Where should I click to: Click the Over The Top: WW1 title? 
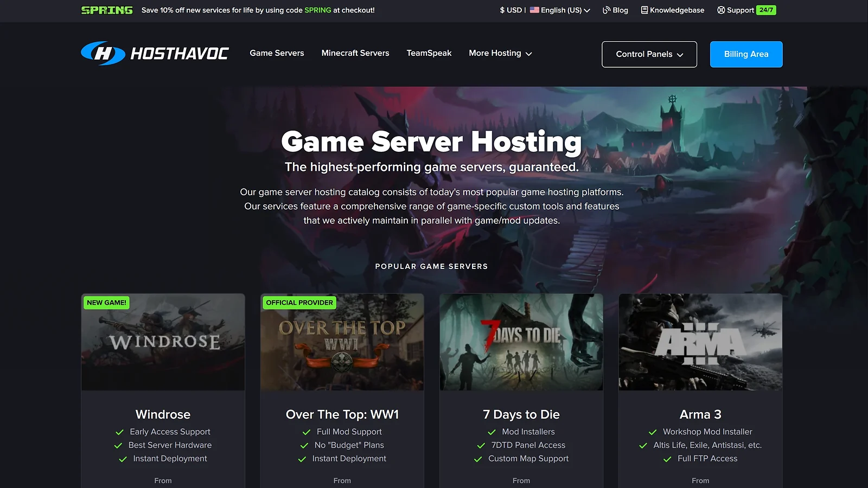pos(342,414)
